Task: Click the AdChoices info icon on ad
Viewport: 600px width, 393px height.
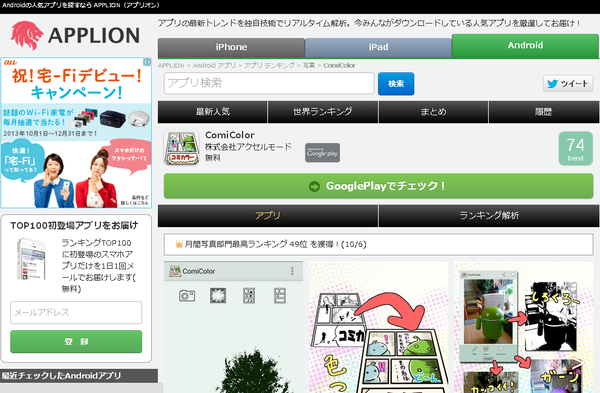Action: click(147, 62)
